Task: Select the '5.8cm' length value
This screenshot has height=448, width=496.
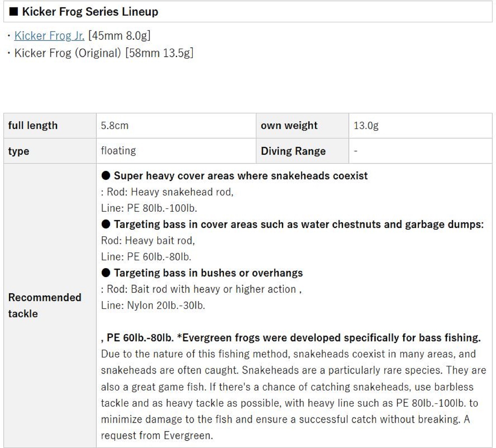Action: [x=115, y=126]
